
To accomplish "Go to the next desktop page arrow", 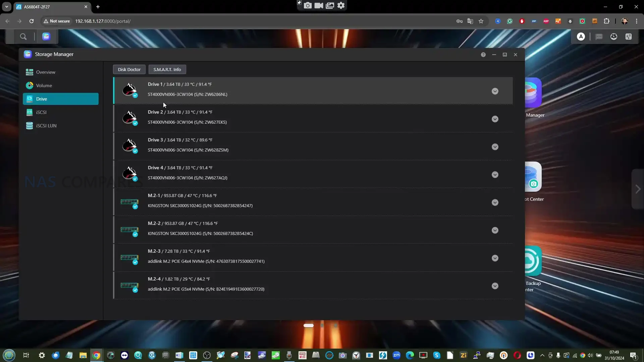I will pos(638,189).
